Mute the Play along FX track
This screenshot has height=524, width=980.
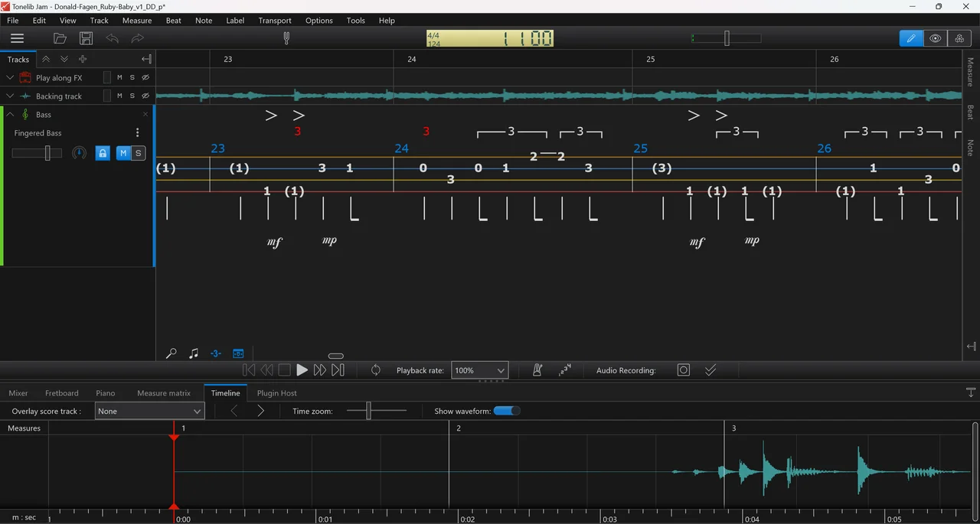point(119,78)
